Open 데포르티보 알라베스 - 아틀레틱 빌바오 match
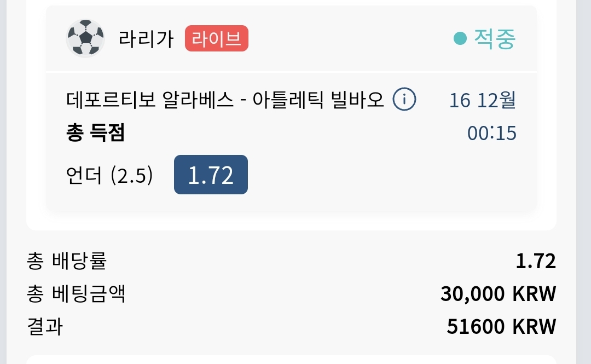The height and width of the screenshot is (364, 591). click(225, 100)
